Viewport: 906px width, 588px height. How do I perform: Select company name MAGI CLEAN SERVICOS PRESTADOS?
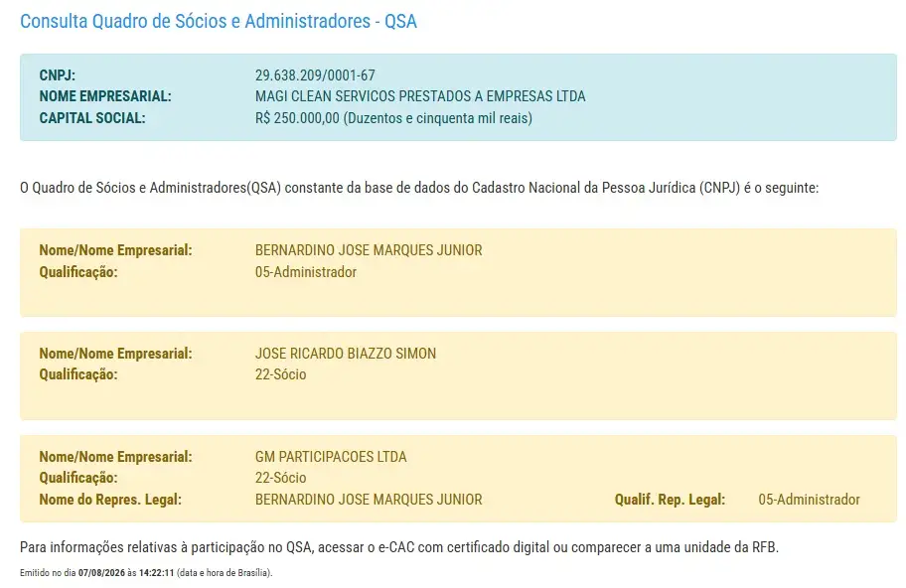click(420, 96)
